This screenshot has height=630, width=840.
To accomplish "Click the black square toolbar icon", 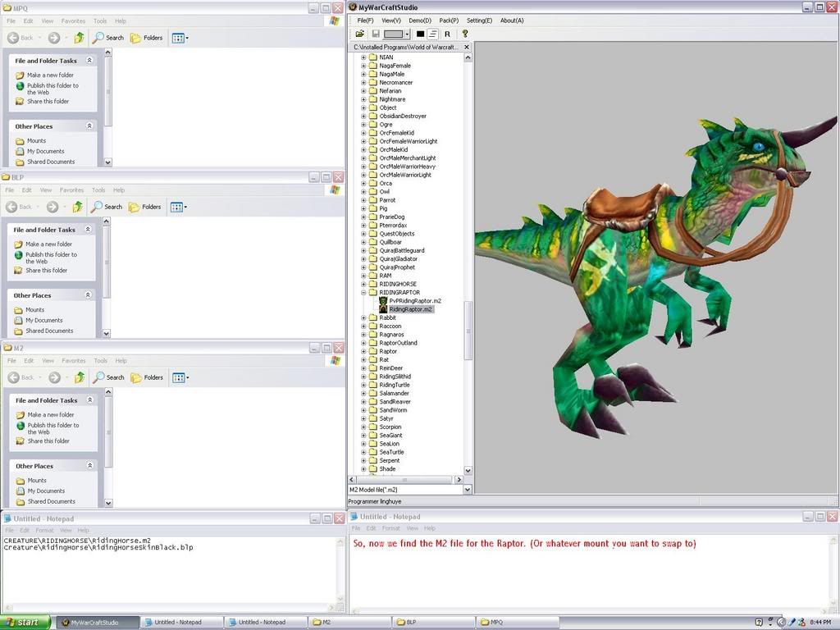I will pyautogui.click(x=421, y=34).
